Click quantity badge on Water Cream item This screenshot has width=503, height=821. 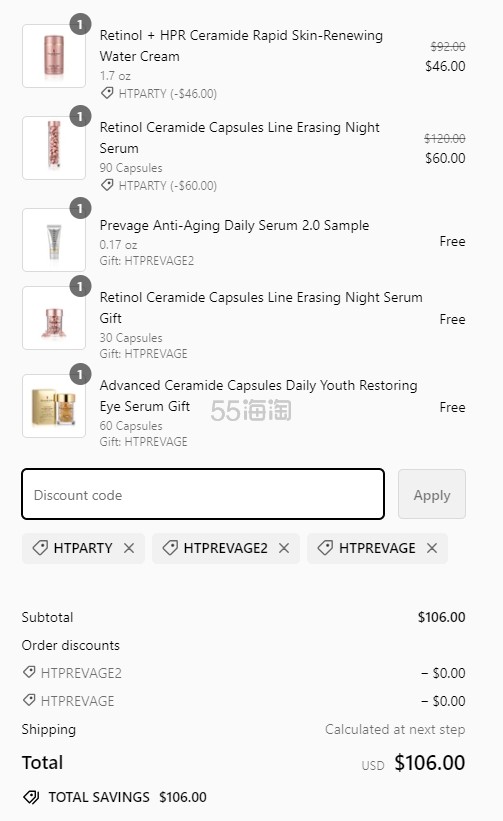click(x=80, y=24)
